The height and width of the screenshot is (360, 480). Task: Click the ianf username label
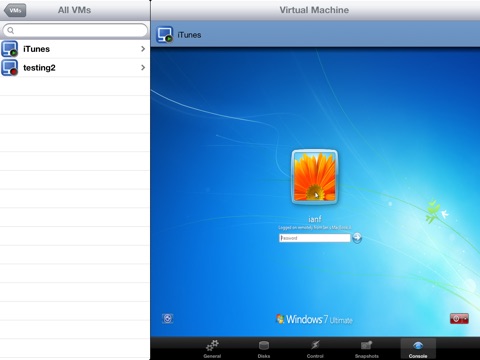(315, 219)
